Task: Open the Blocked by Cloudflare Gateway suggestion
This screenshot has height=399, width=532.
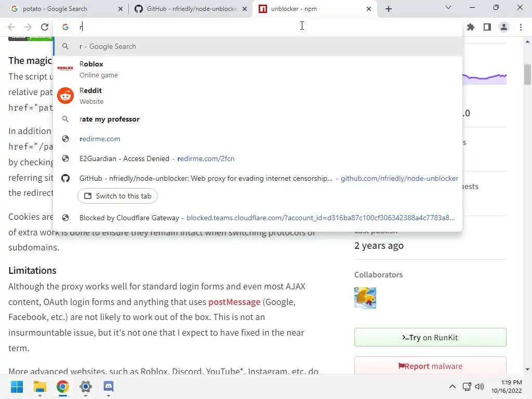Action: tap(258, 218)
